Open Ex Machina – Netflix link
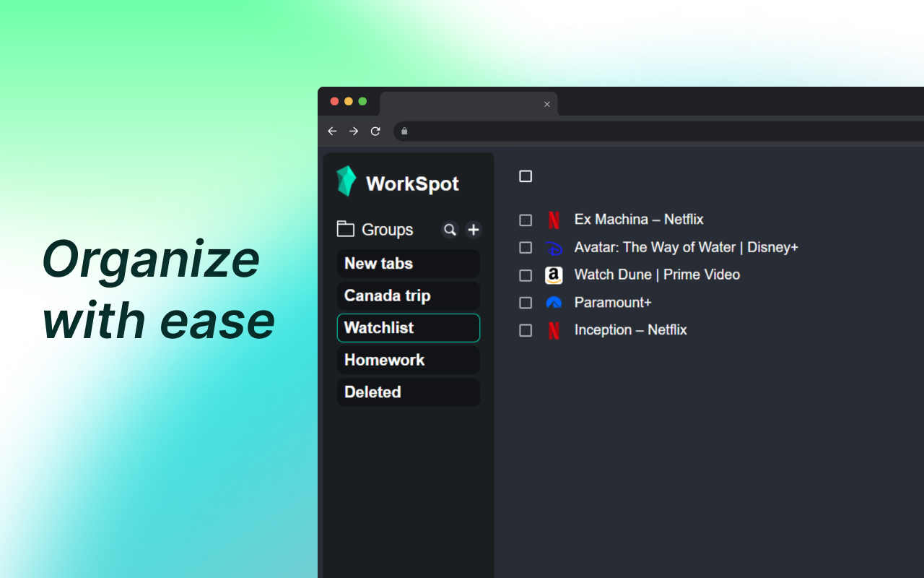Image resolution: width=924 pixels, height=578 pixels. pyautogui.click(x=639, y=219)
